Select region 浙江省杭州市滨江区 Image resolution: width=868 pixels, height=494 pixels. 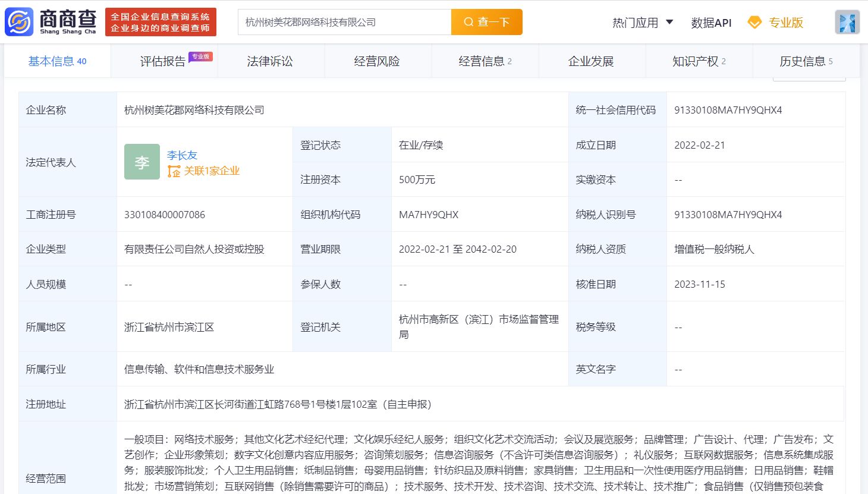(x=169, y=327)
